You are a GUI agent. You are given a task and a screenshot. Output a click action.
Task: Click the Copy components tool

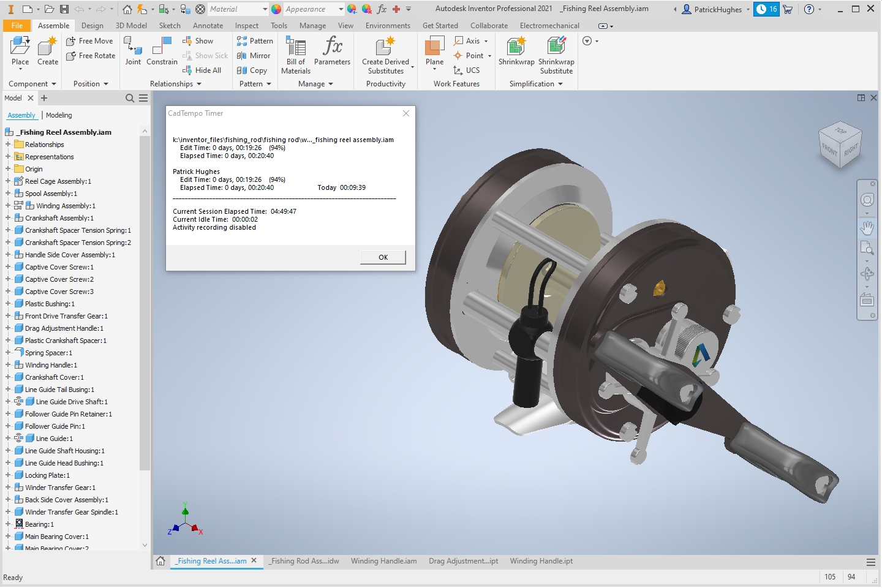[x=252, y=70]
